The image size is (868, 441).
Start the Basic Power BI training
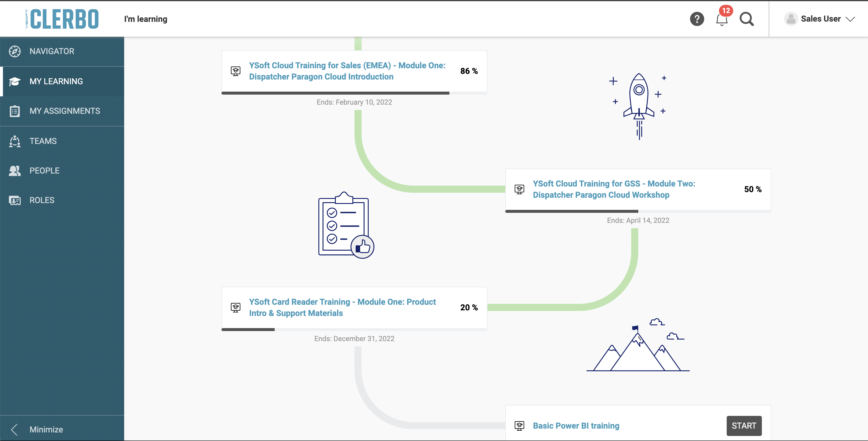(744, 426)
